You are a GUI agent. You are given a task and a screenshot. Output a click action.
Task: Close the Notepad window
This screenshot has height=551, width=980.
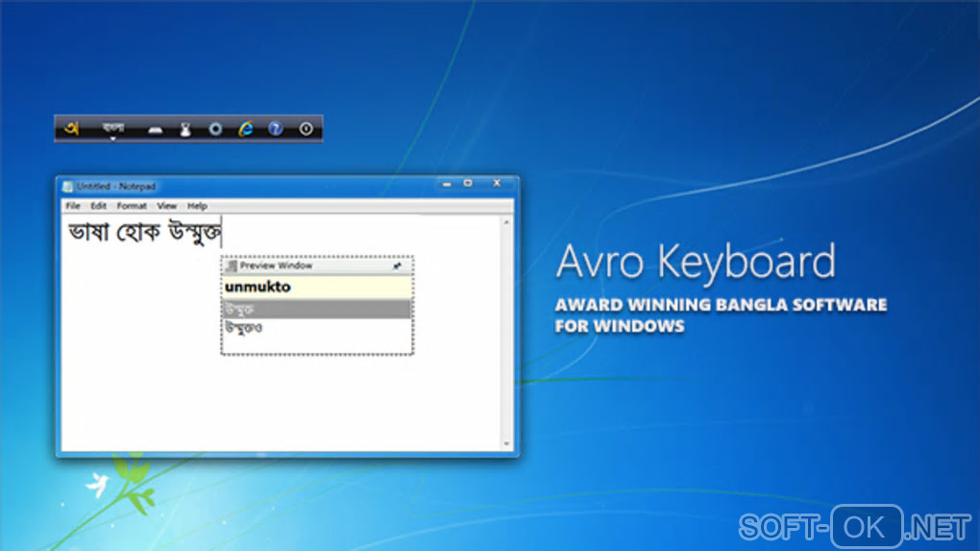click(x=497, y=184)
